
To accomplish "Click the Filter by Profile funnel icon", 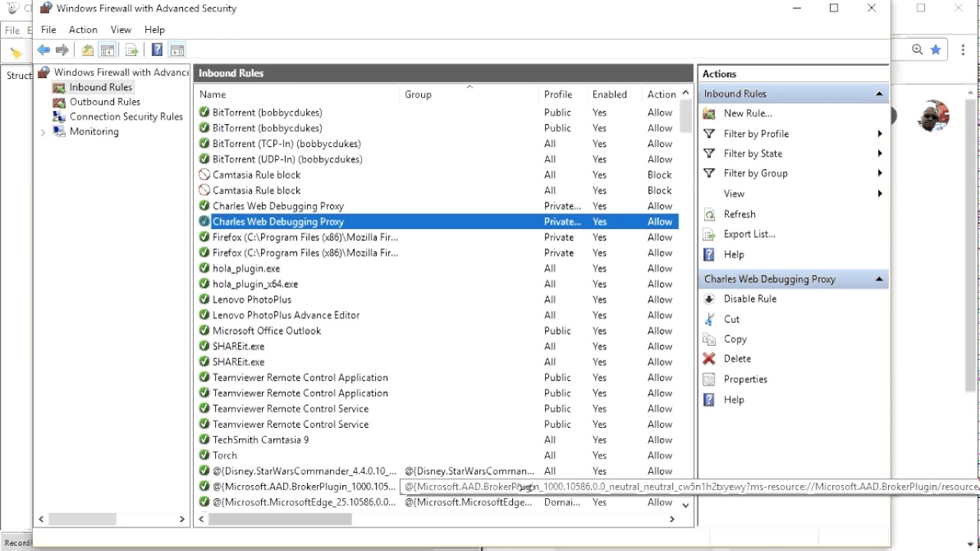I will coord(709,134).
